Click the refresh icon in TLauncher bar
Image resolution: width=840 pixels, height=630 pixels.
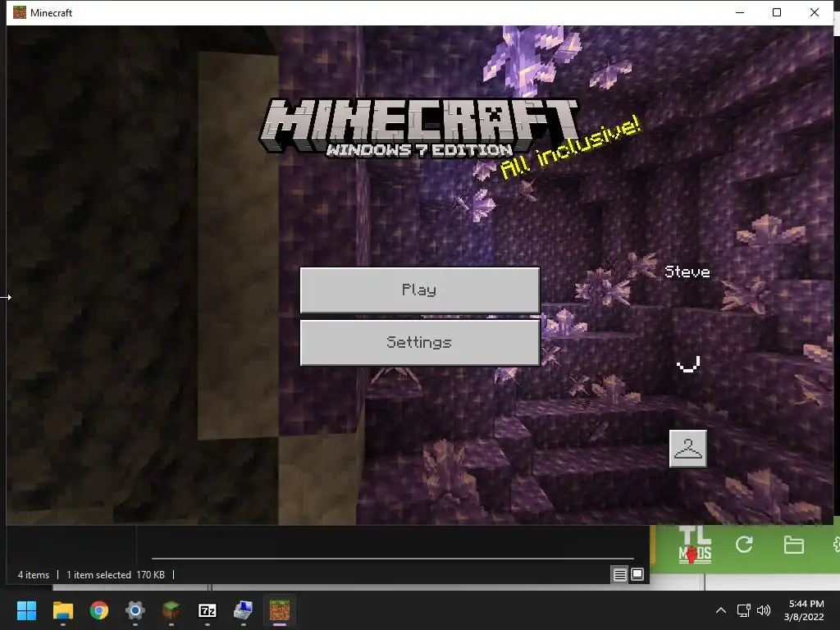744,545
